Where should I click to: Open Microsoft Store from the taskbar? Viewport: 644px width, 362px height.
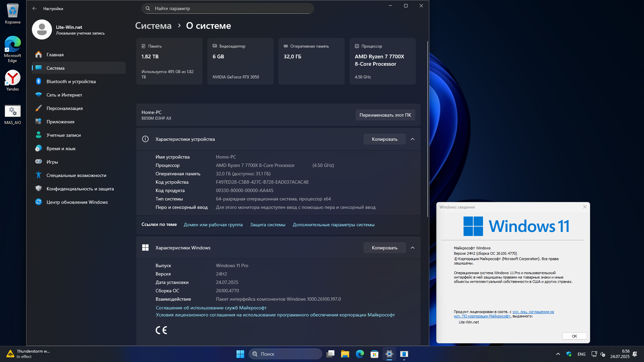[x=374, y=354]
